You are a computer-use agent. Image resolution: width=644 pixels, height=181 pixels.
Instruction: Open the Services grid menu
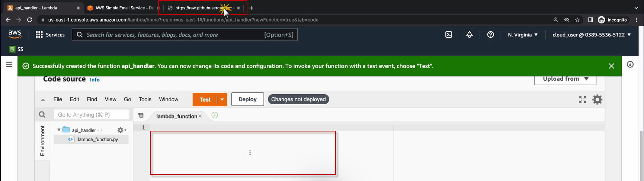tap(50, 35)
